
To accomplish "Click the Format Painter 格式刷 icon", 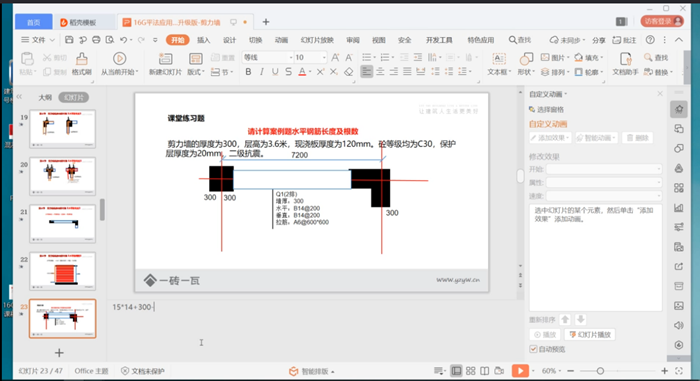I will 82,63.
